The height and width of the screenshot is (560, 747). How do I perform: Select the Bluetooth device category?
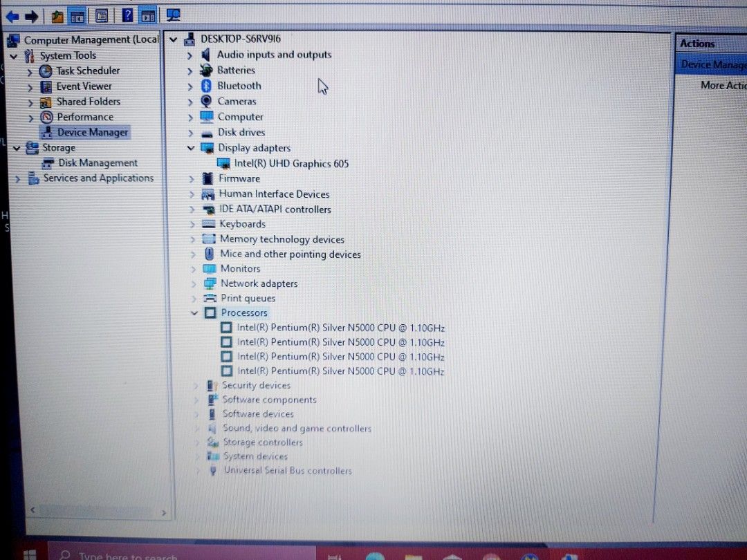(239, 85)
